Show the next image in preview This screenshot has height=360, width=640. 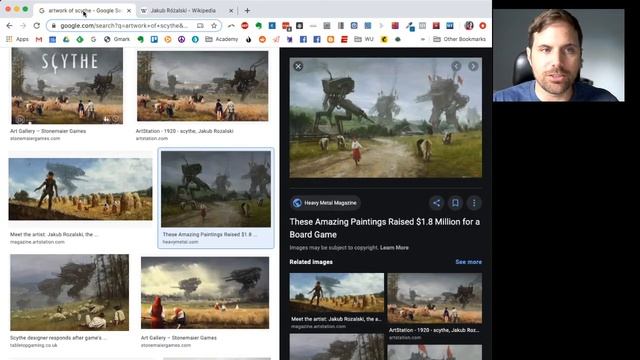click(473, 66)
